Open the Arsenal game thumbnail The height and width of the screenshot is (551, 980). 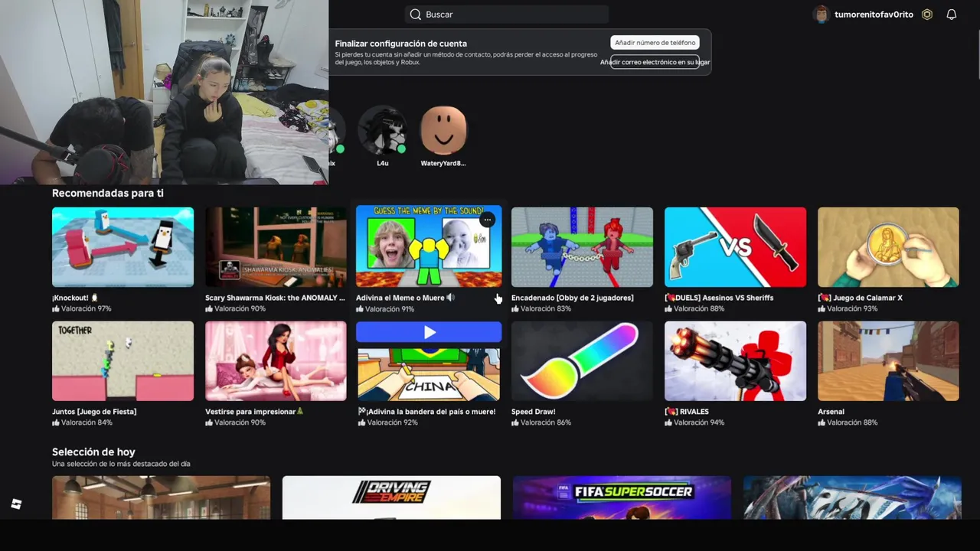888,361
